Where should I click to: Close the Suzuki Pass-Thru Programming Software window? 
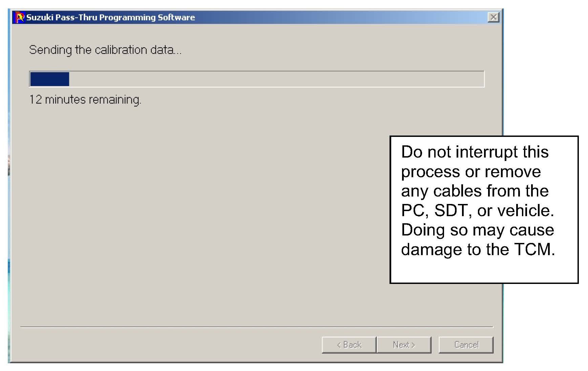tap(493, 17)
